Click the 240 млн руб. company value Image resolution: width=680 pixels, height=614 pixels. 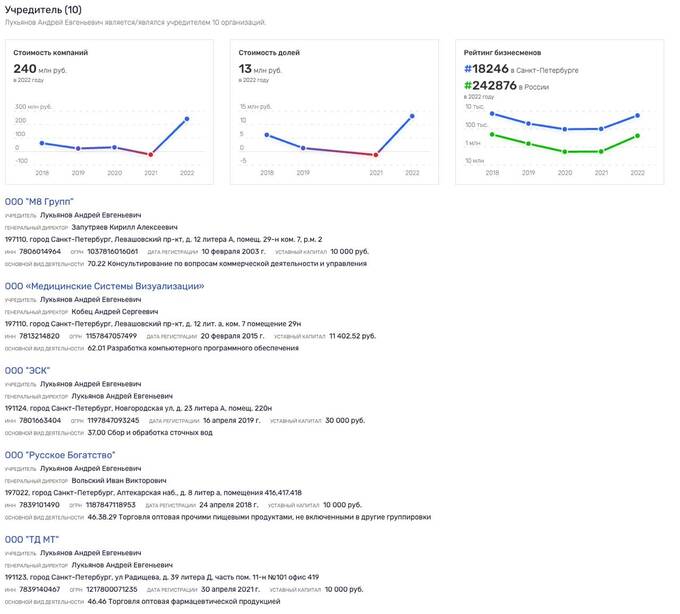(40, 69)
